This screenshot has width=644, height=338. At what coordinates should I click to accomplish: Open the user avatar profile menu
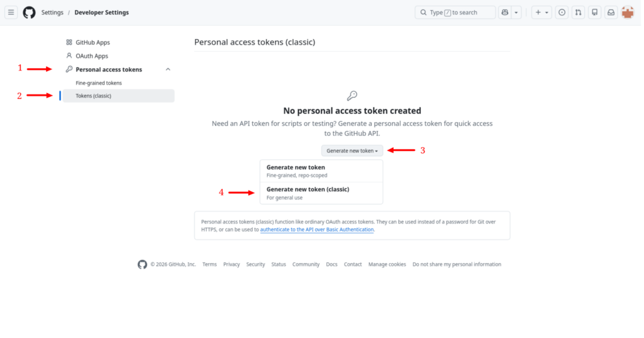[628, 13]
